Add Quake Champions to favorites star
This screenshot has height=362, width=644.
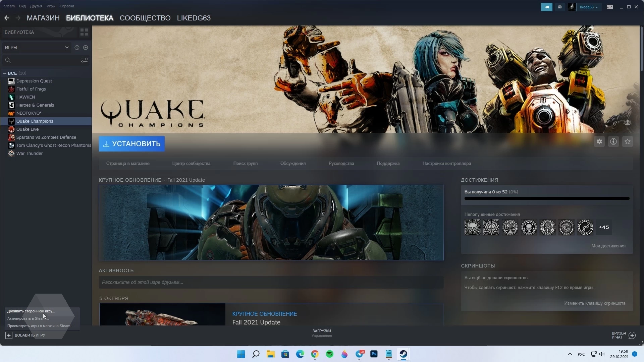click(x=628, y=141)
